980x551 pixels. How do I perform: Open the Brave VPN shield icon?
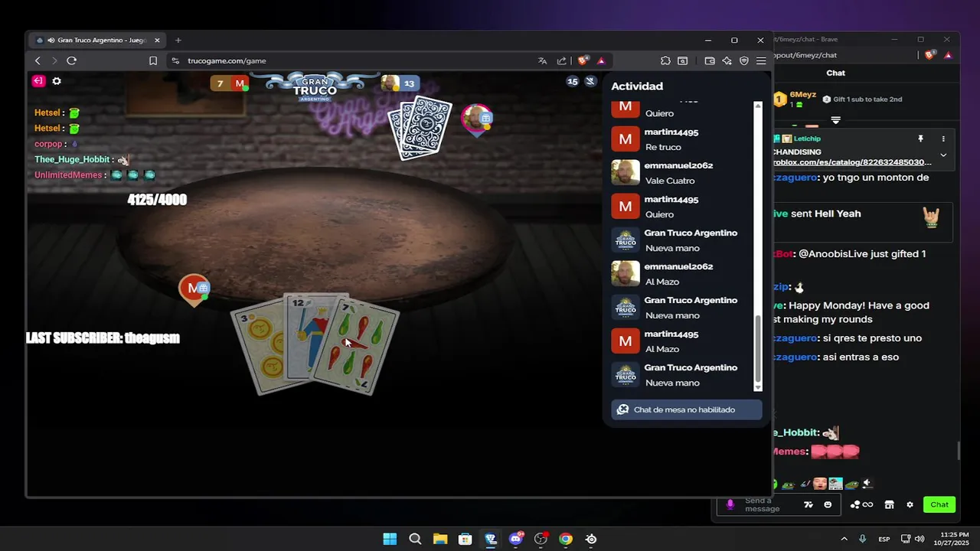pos(744,60)
